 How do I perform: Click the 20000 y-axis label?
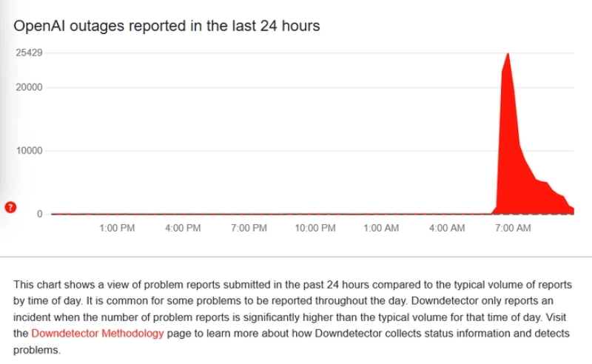point(29,87)
